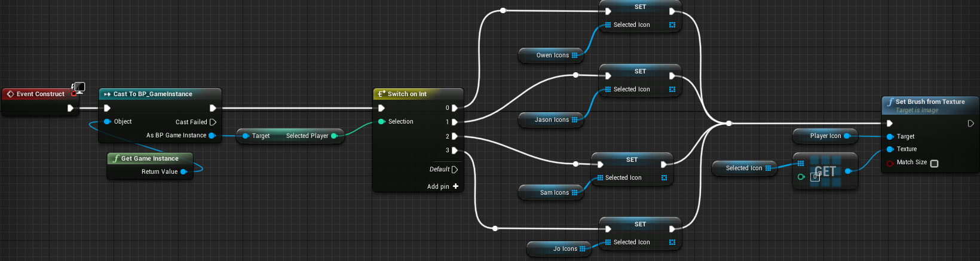
Task: Click Jason Icons array output pin
Action: [575, 119]
